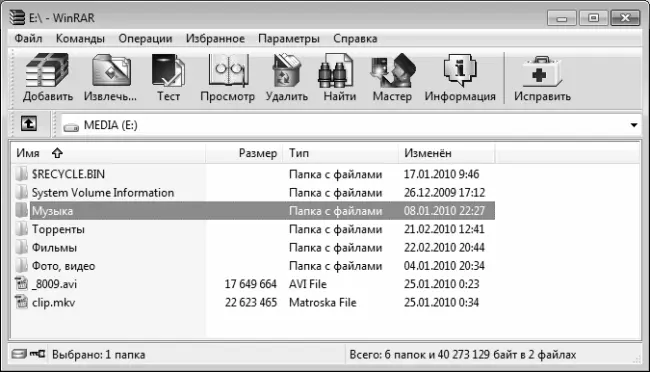The image size is (650, 372).
Task: Select the highlighted Музыка folder name
Action: tap(52, 211)
